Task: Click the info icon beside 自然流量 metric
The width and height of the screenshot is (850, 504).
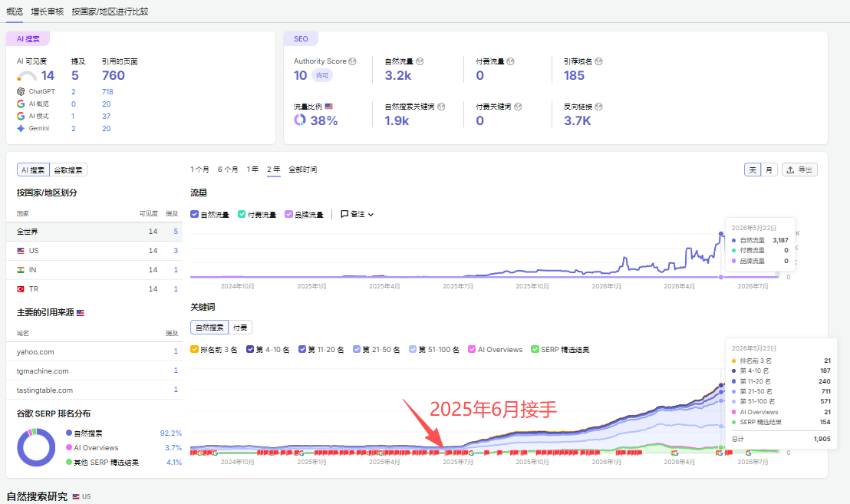Action: [x=420, y=61]
